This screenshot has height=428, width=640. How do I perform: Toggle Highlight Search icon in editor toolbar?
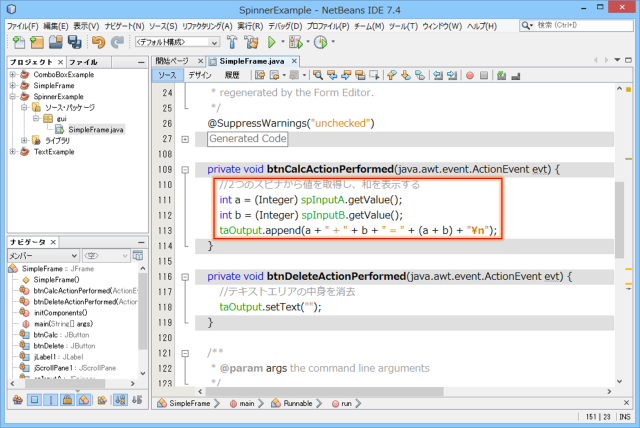[x=360, y=75]
